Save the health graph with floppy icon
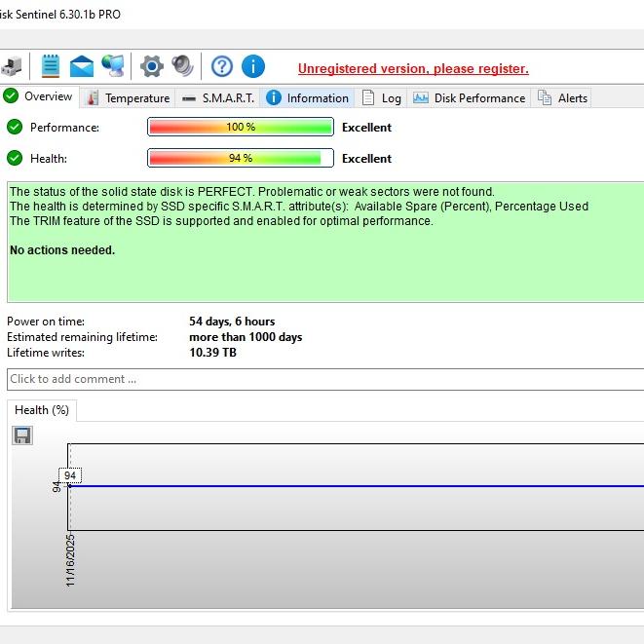Screen dimensions: 644x644 [22, 436]
